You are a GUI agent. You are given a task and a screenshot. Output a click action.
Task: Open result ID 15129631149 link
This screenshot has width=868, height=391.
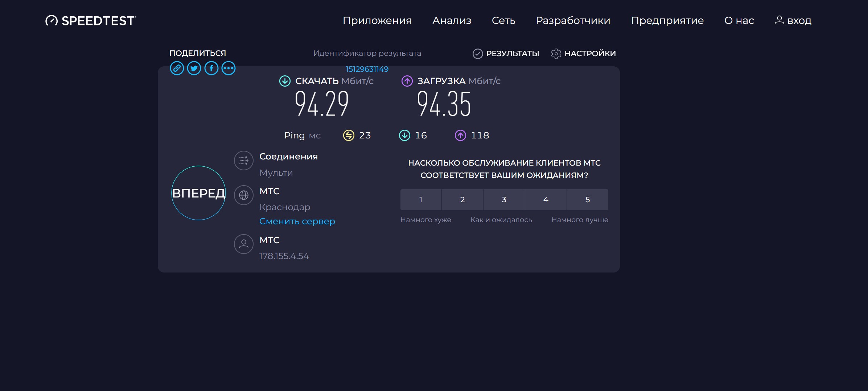click(x=367, y=69)
